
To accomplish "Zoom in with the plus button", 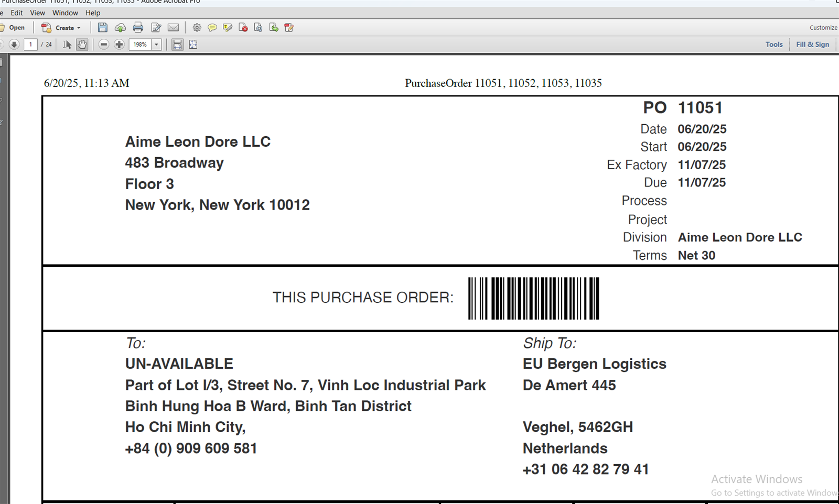I will tap(119, 45).
